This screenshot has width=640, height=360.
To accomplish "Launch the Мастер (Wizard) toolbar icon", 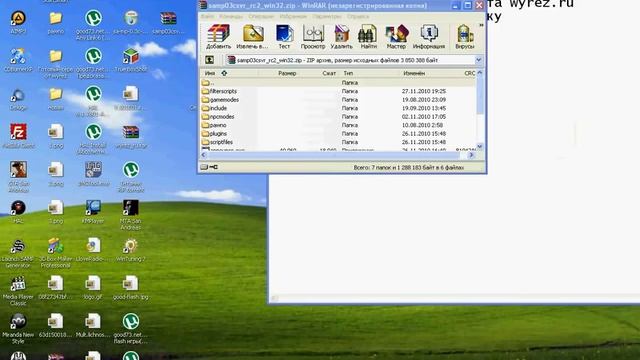I will click(x=396, y=37).
